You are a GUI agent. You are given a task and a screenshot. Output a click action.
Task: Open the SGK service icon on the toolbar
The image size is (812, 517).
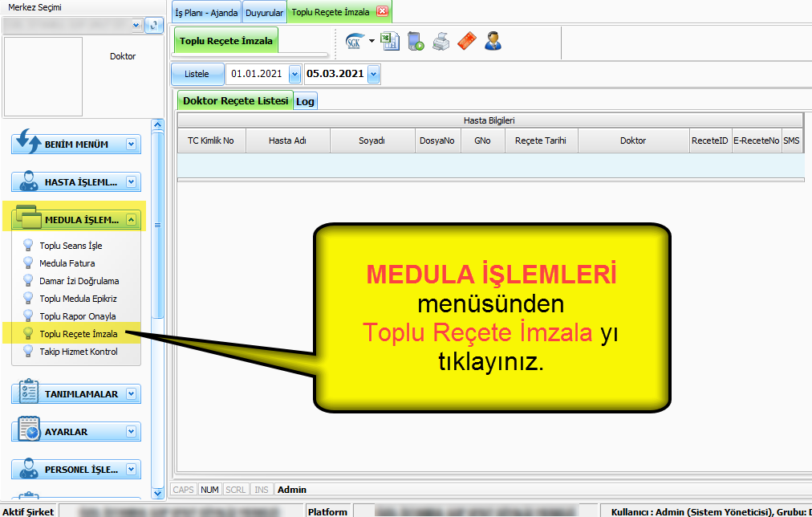point(353,41)
